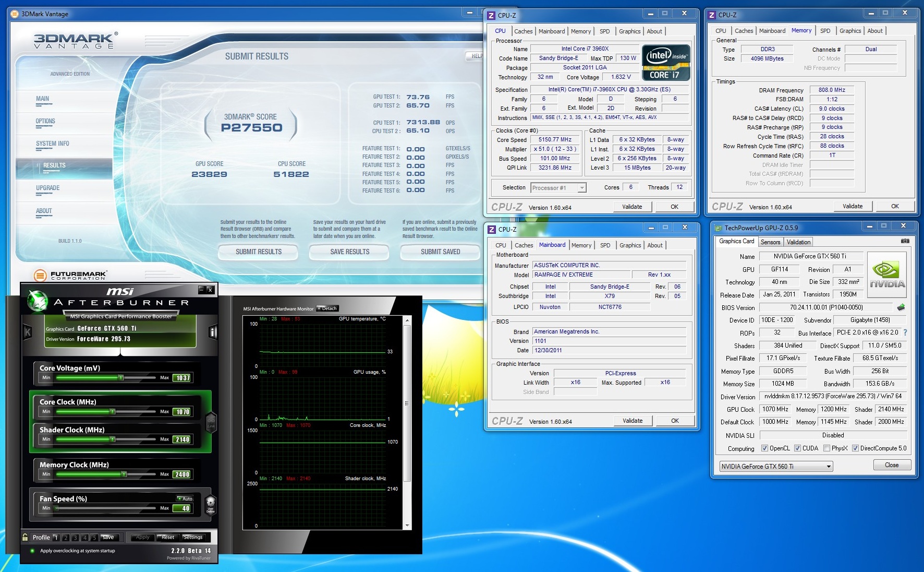Click the Memory Clock value field 2400
The height and width of the screenshot is (572, 924).
pyautogui.click(x=183, y=474)
